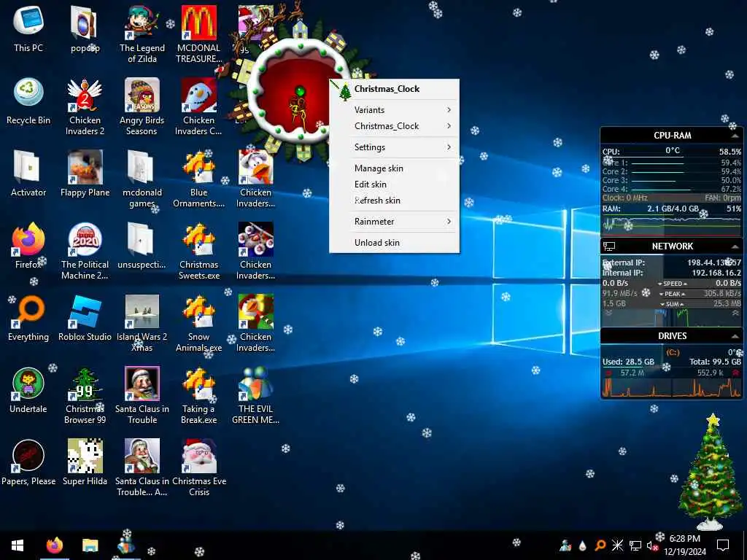Screen dimensions: 747x560
Task: Click the SPEED label in Network panel
Action: [672, 284]
